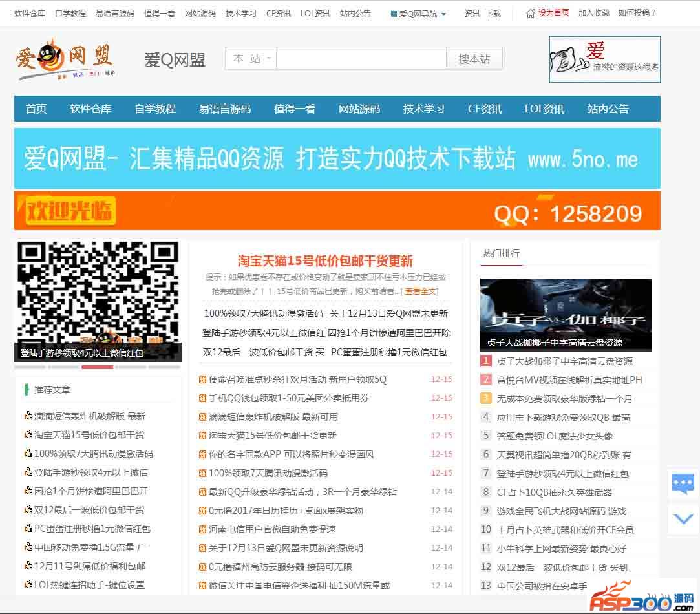Click 如何投稿? link in top bar

coord(637,13)
